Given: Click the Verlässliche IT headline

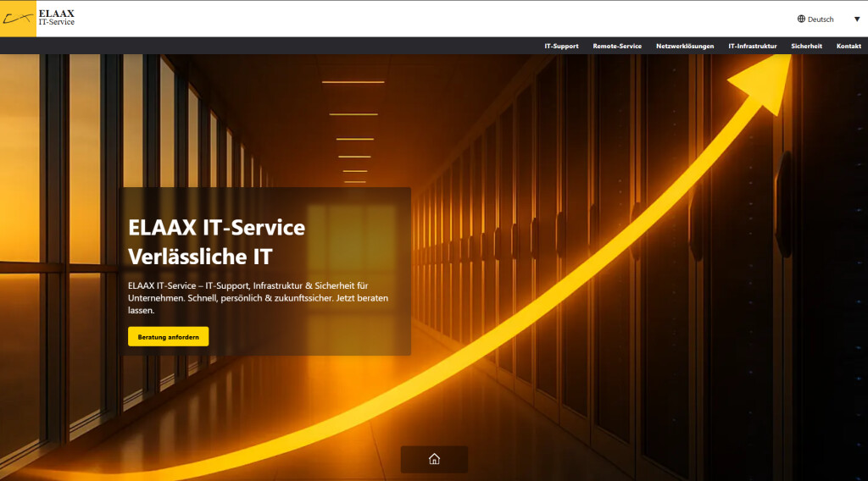Looking at the screenshot, I should (x=200, y=257).
